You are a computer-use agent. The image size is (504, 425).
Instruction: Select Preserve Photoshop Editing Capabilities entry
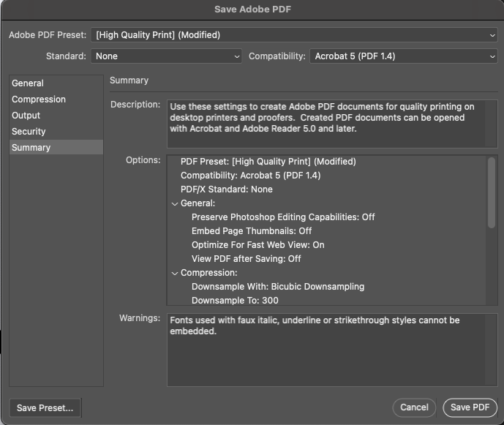pos(282,217)
